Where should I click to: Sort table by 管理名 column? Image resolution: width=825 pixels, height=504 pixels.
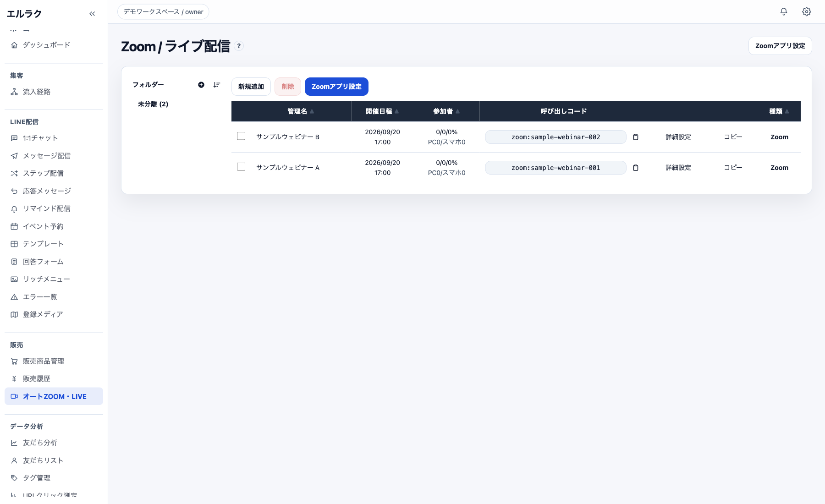301,111
